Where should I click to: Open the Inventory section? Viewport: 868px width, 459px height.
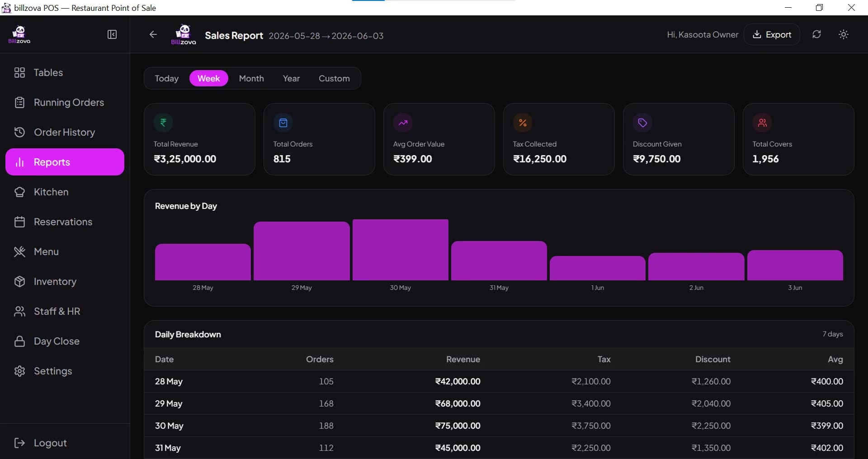(65, 281)
